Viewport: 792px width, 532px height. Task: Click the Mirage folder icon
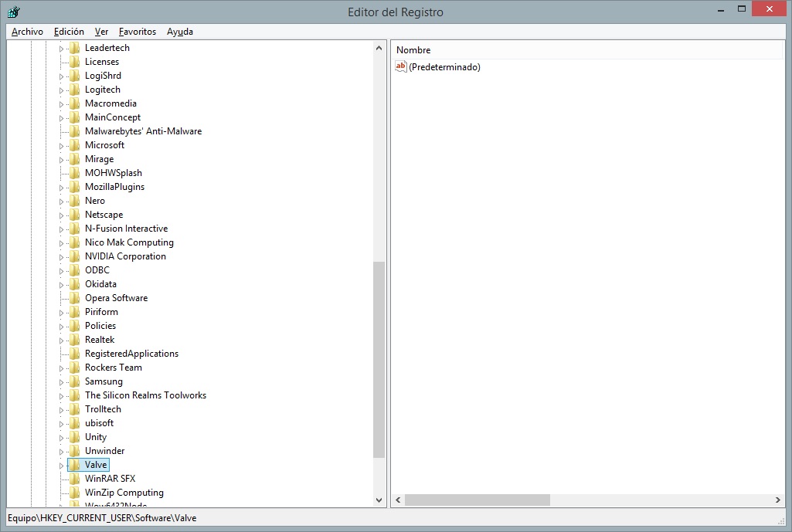pyautogui.click(x=75, y=159)
